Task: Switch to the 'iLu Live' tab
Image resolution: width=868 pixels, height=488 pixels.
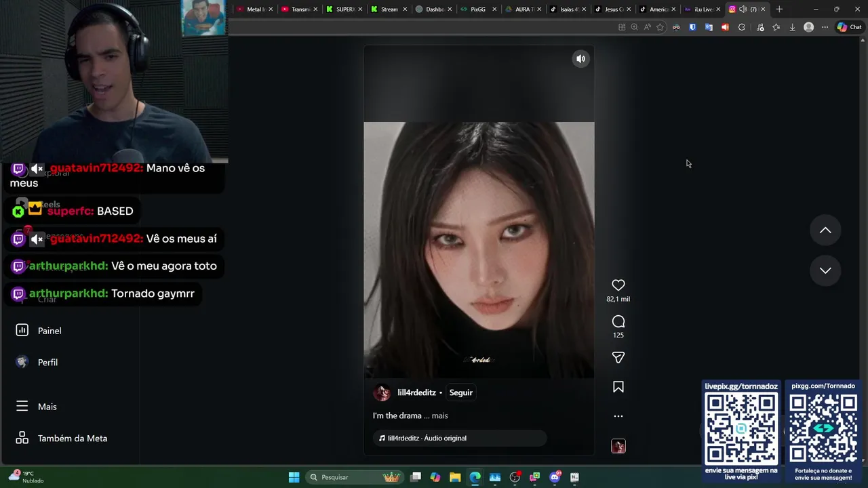Action: tap(702, 9)
